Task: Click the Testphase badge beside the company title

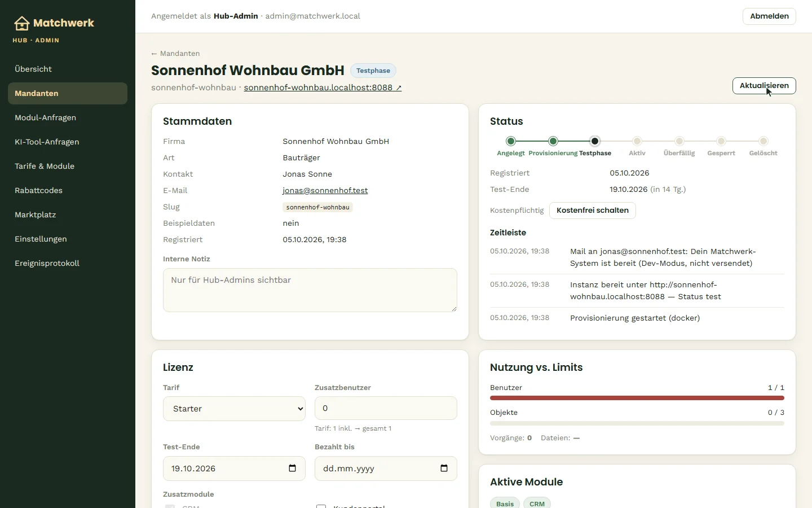Action: pyautogui.click(x=373, y=71)
